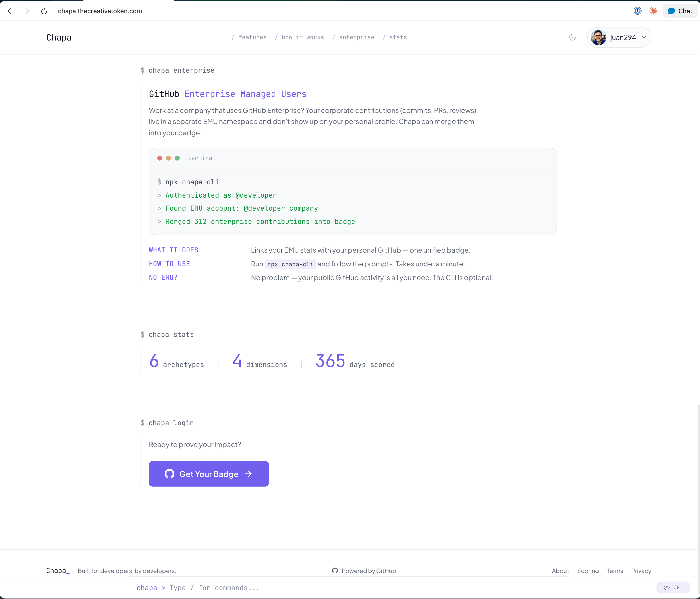Viewport: 700px width, 599px height.
Task: Navigate to the 'how it works' section
Action: click(302, 37)
